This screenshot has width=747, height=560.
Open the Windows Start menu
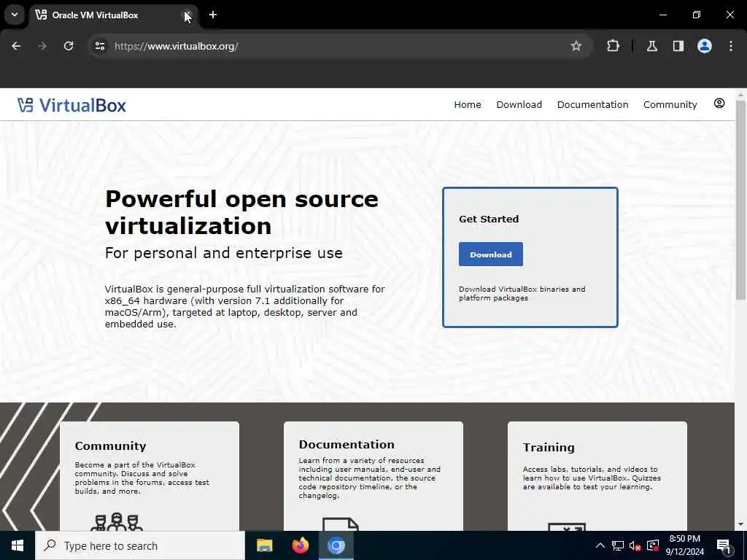(18, 545)
